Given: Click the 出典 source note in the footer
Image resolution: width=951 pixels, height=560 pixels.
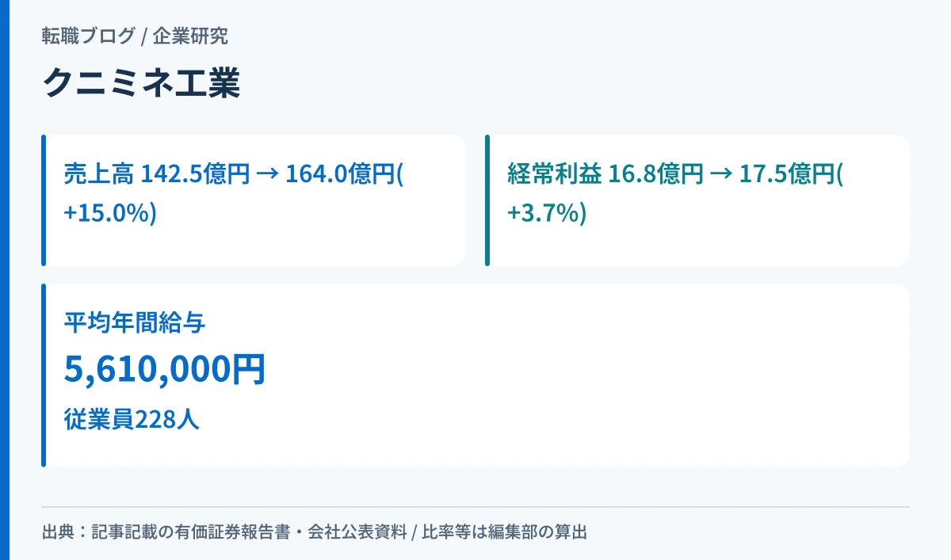Looking at the screenshot, I should click(x=315, y=531).
